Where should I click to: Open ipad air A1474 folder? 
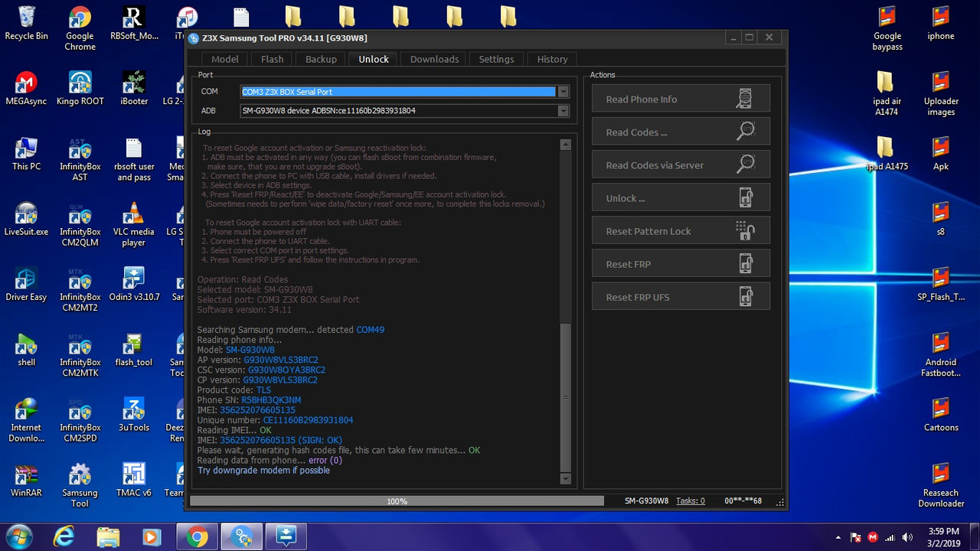tap(885, 94)
